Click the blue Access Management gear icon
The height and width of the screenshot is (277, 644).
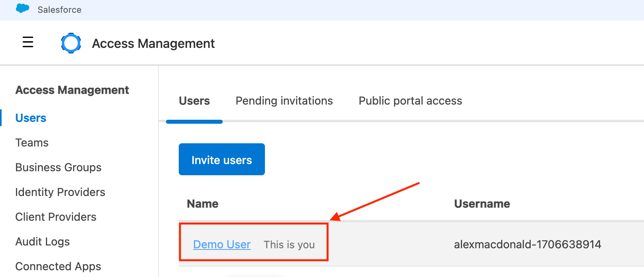(71, 43)
